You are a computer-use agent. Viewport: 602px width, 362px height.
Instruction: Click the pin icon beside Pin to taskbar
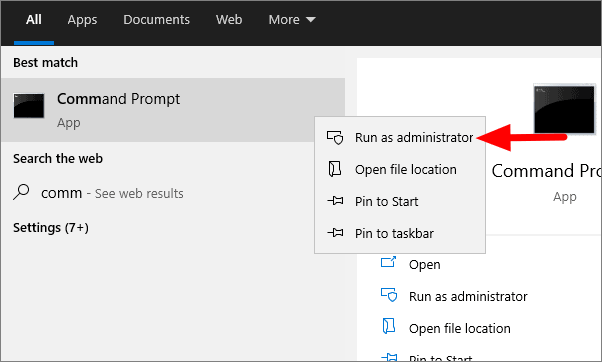pos(335,233)
